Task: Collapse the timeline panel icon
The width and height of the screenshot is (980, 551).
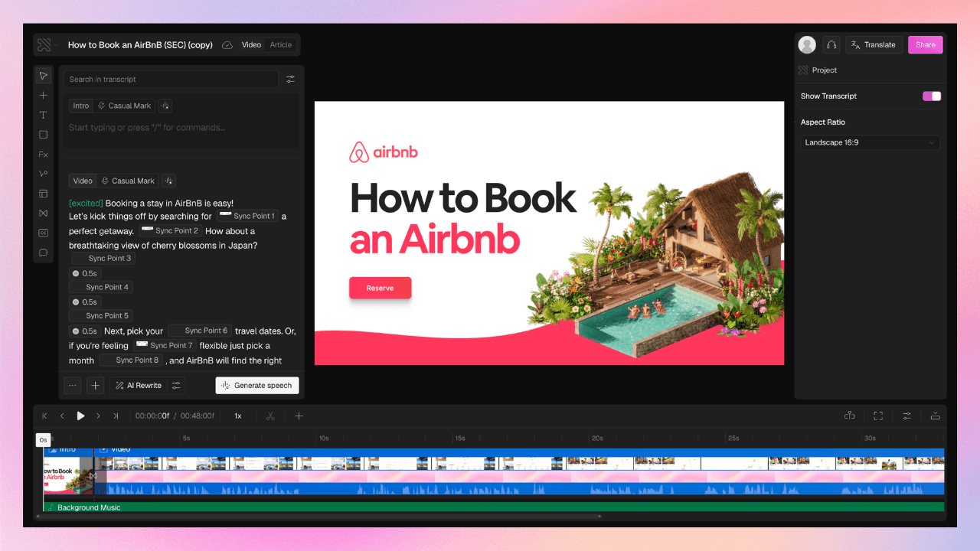Action: pos(935,416)
